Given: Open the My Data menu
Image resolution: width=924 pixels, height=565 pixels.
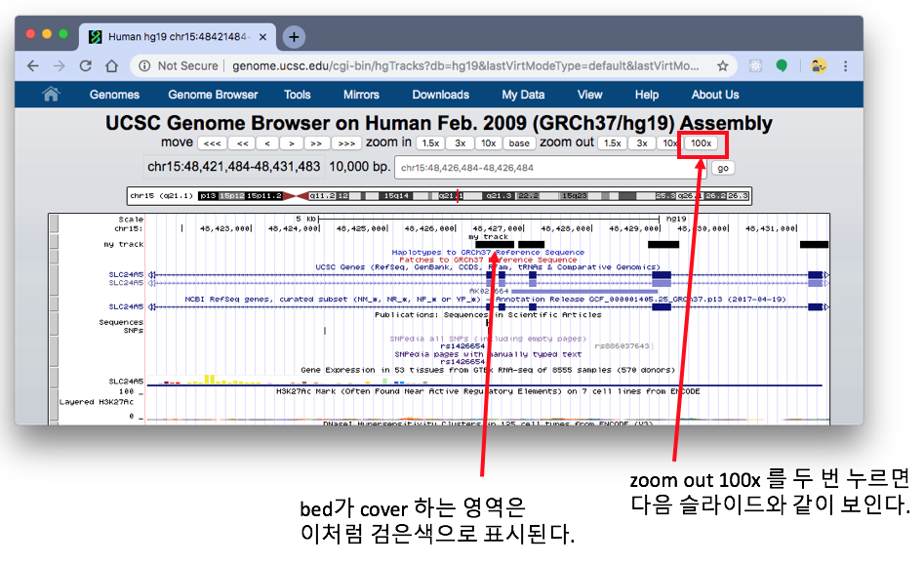Looking at the screenshot, I should pyautogui.click(x=523, y=95).
